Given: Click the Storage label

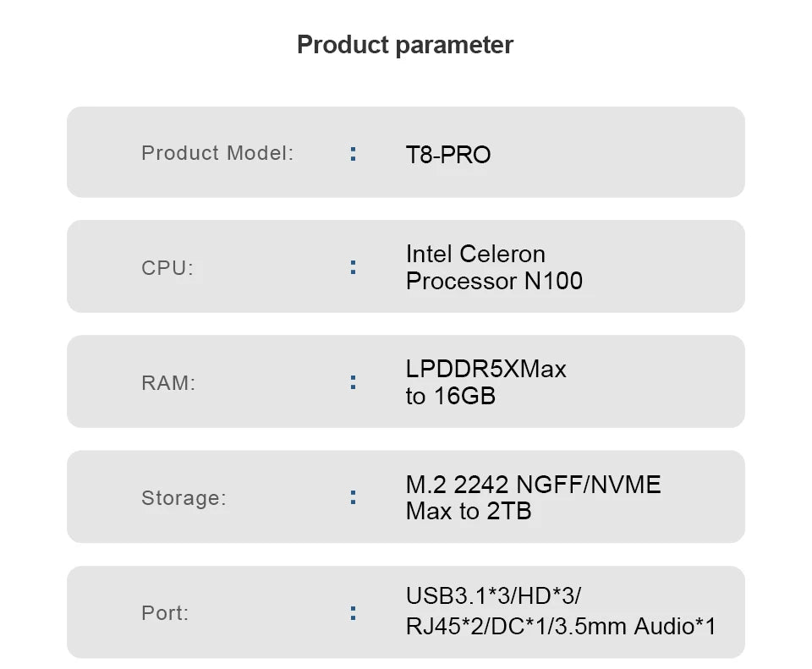Looking at the screenshot, I should coord(184,498).
